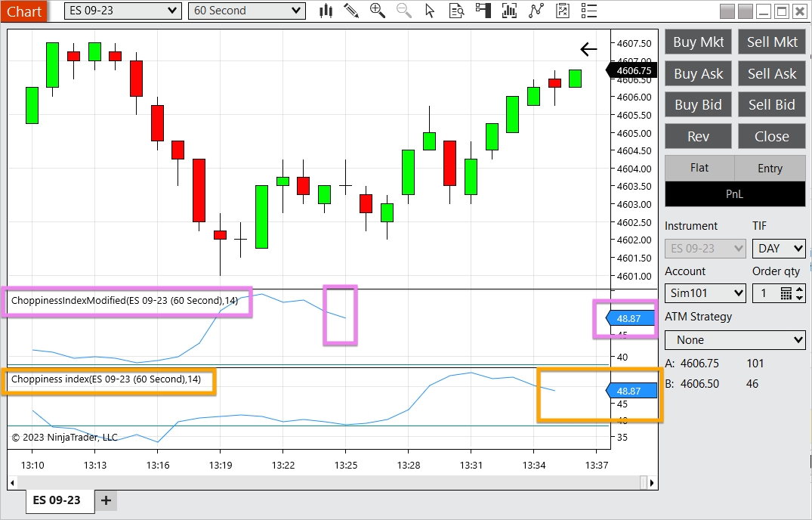Viewport: 812px width, 520px height.
Task: Click the Entry price cell
Action: click(770, 169)
